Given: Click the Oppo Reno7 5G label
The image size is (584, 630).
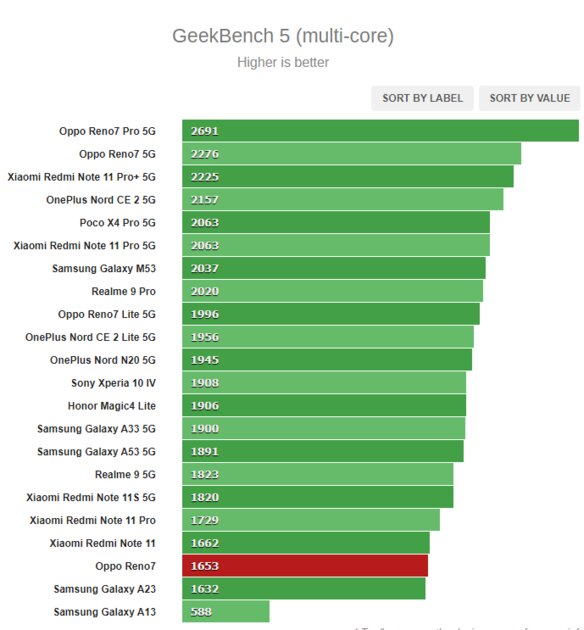Looking at the screenshot, I should pyautogui.click(x=117, y=154).
